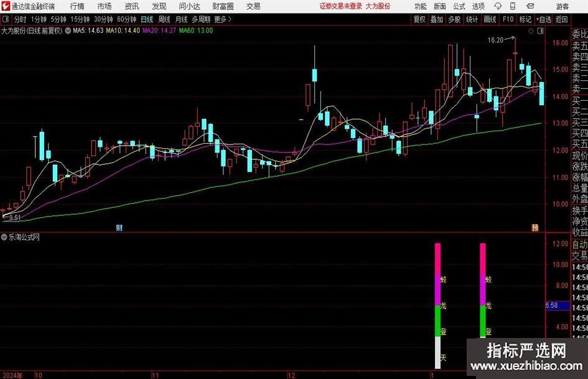Open the 画线 drawing tools

490,19
